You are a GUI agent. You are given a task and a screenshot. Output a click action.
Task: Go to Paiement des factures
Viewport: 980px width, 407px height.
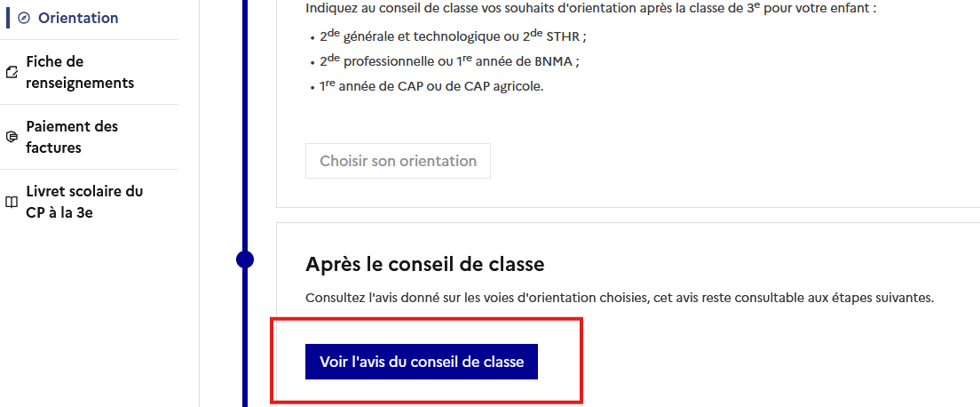pyautogui.click(x=72, y=137)
